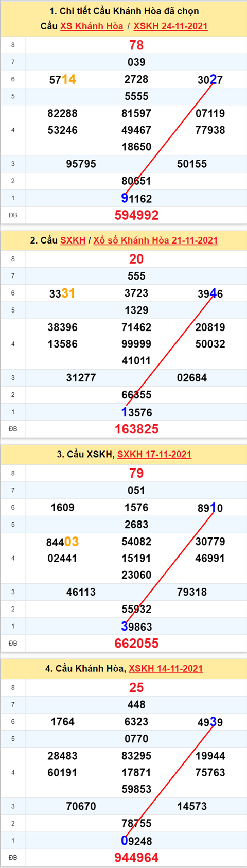Image resolution: width=247 pixels, height=868 pixels.
Task: Click special prize number 944964
Action: coord(136,858)
